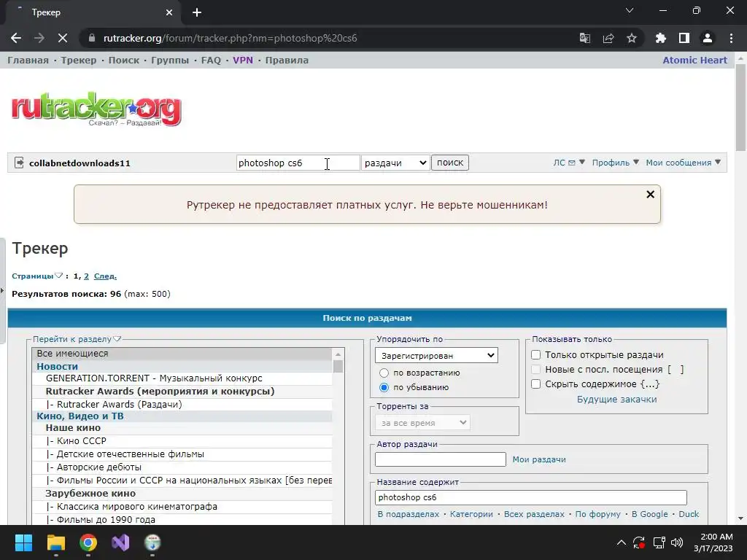Open the 'Зарегистрирован' sort dropdown
The width and height of the screenshot is (747, 560).
[436, 355]
